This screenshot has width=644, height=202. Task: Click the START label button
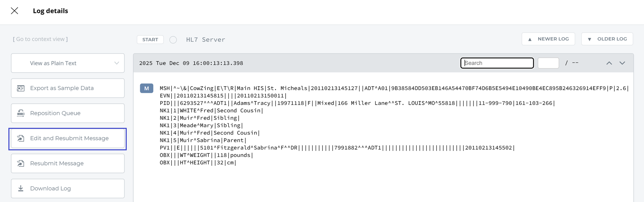click(150, 40)
